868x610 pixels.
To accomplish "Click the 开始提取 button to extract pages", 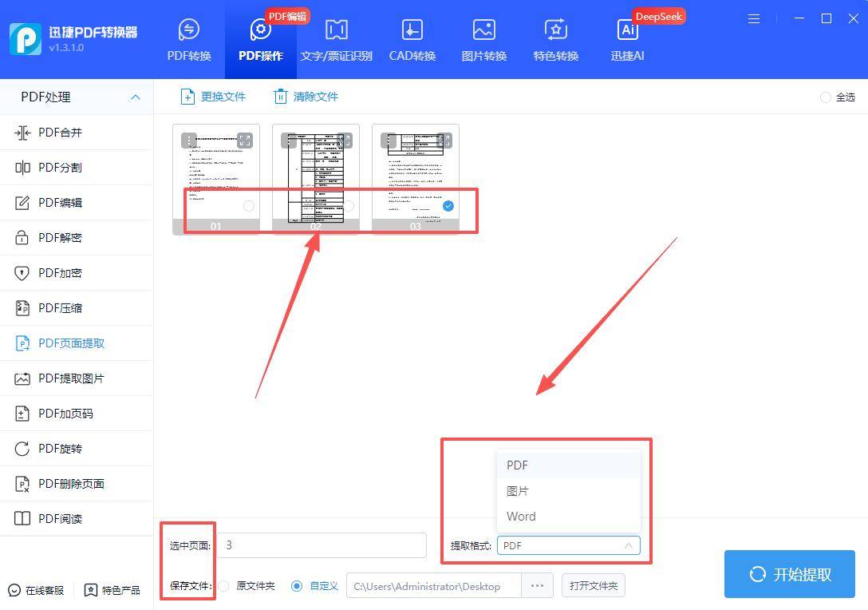I will [789, 573].
